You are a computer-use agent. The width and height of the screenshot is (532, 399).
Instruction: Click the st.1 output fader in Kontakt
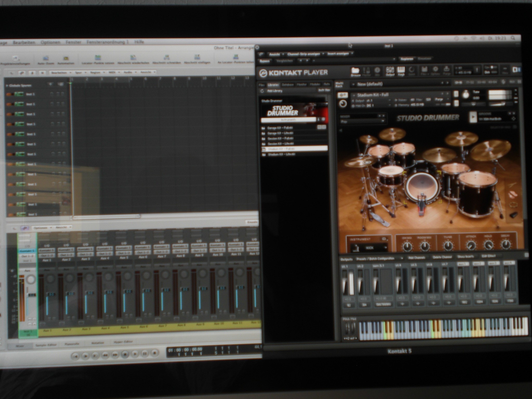click(345, 282)
